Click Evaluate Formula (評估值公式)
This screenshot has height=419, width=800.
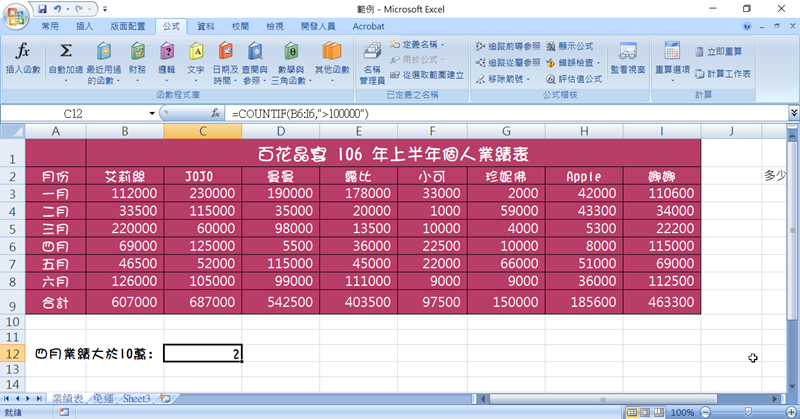[x=574, y=79]
